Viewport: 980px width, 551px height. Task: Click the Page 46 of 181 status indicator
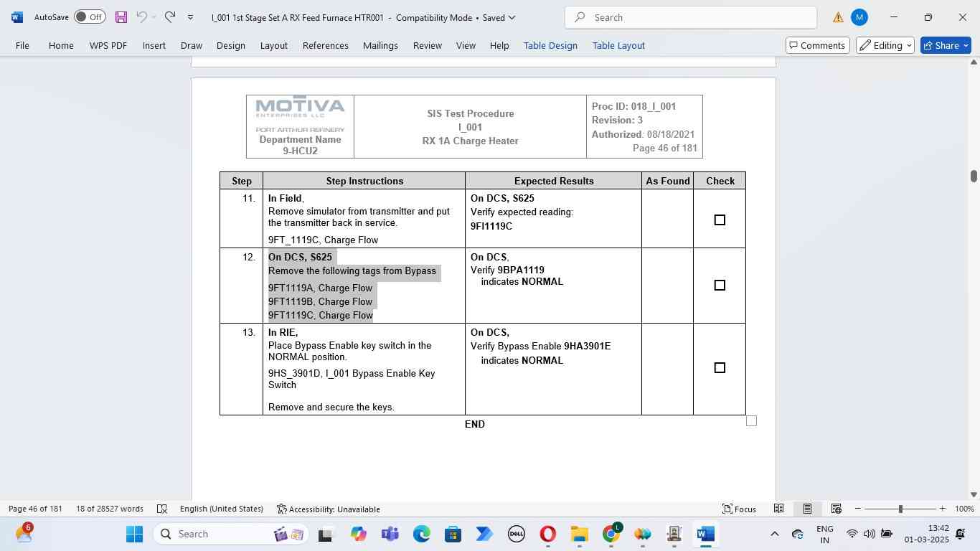coord(36,509)
